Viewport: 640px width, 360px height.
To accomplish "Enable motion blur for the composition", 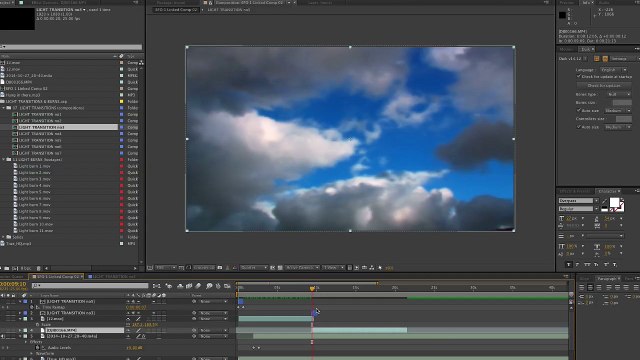I will (198, 286).
